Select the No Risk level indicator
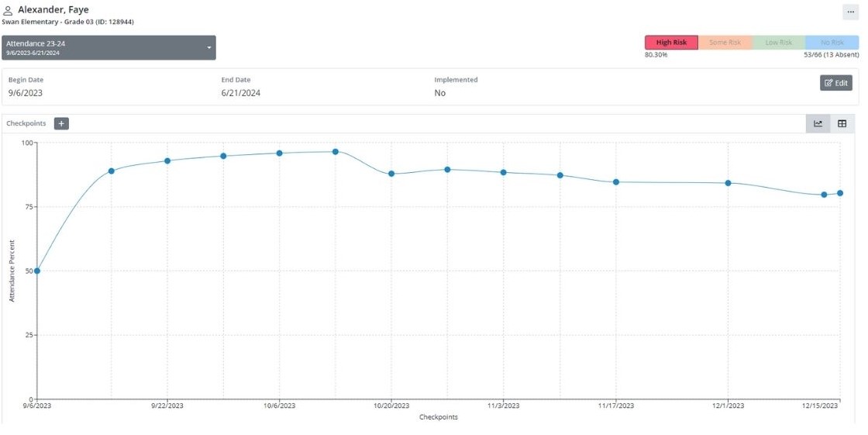Screen dimensions: 868x435 point(832,43)
